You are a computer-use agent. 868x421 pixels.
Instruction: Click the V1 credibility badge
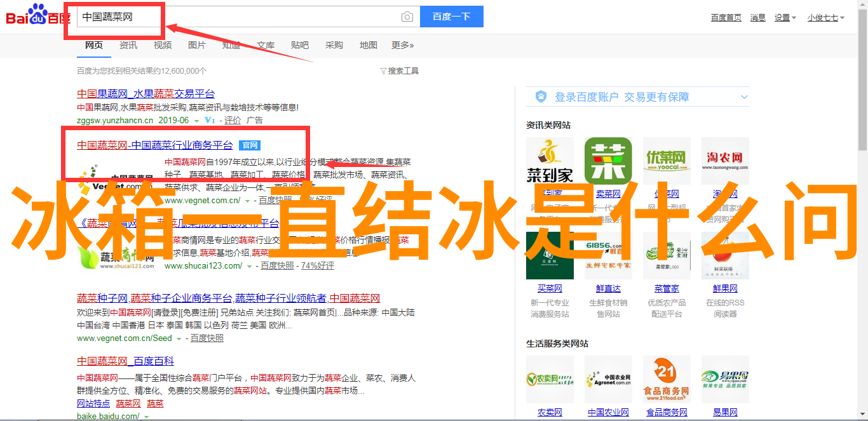coord(209,120)
